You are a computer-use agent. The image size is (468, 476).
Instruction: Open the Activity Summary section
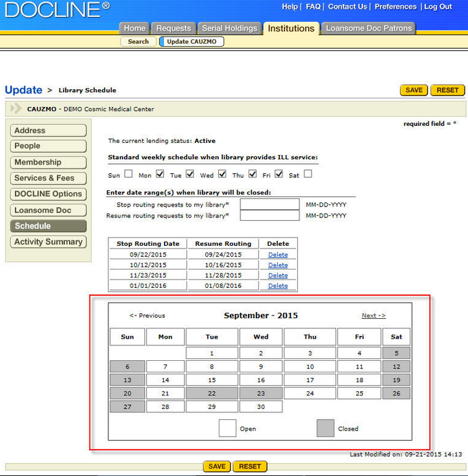coord(48,242)
